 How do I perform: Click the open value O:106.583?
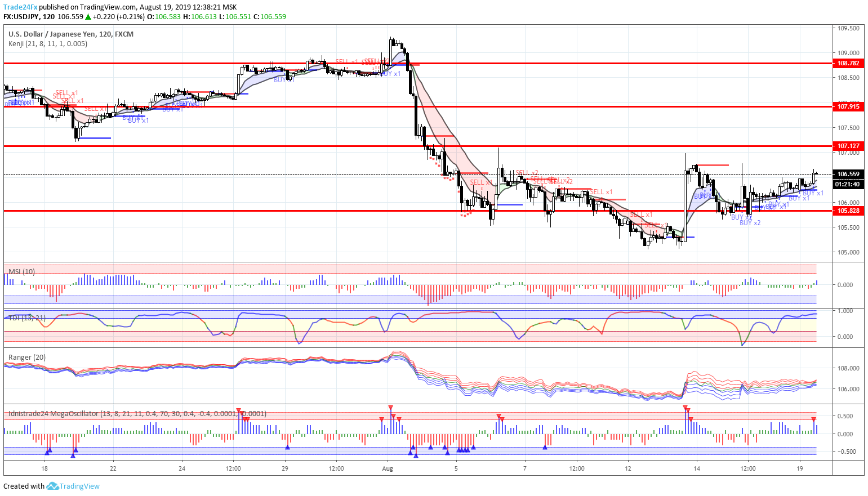click(x=164, y=17)
